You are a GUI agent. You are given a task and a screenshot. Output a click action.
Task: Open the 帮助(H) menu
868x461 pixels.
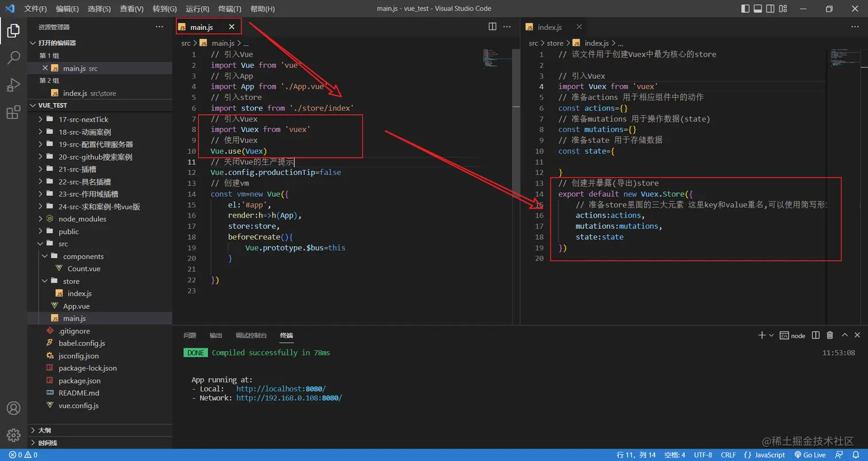pos(263,9)
